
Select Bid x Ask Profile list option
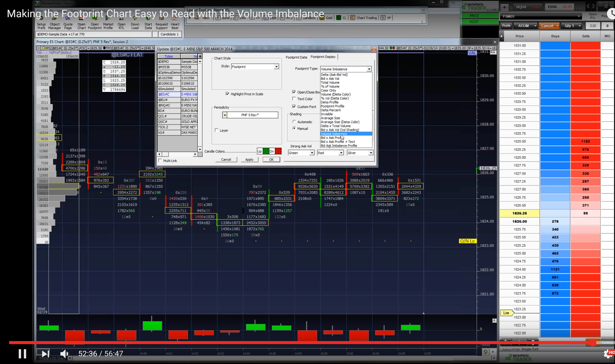(x=331, y=138)
